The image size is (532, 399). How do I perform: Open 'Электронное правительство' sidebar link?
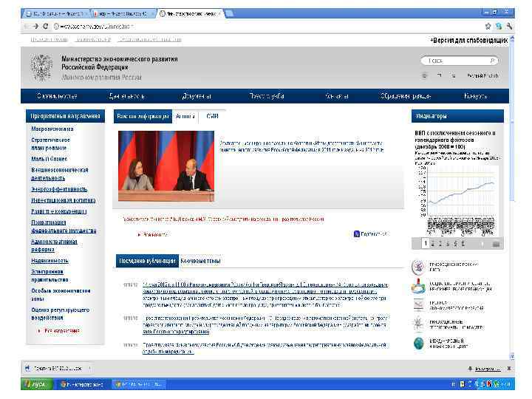tap(50, 276)
